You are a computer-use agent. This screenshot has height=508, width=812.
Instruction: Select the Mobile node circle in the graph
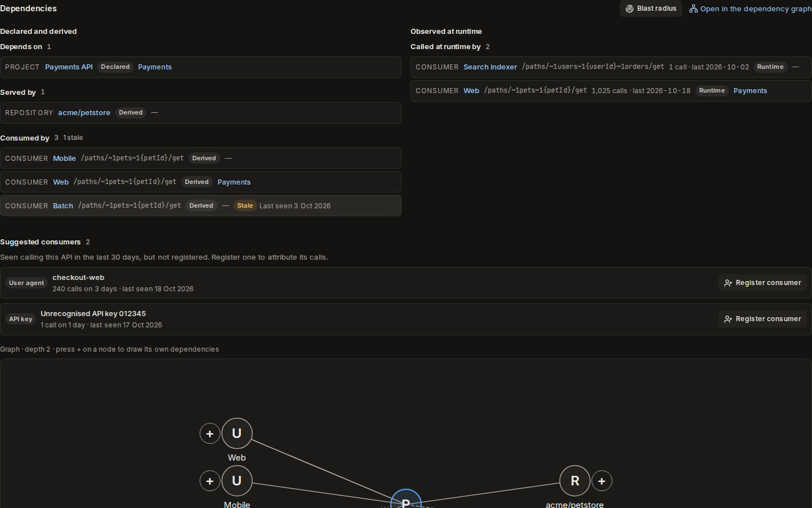pos(237,481)
